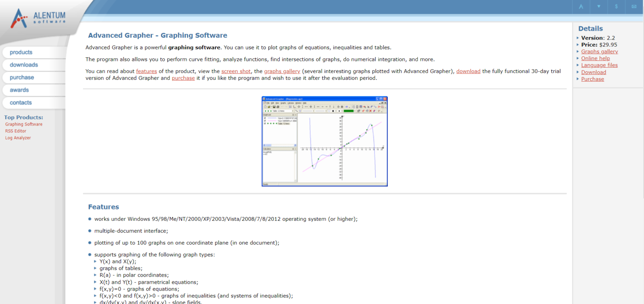This screenshot has height=304, width=644.
Task: Go to the purchase menu item
Action: tap(34, 78)
